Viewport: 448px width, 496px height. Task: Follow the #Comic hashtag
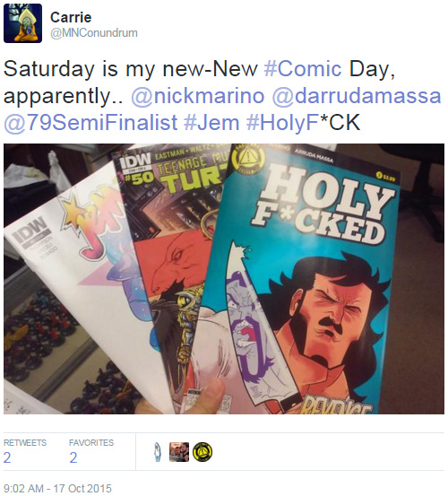coord(303,69)
